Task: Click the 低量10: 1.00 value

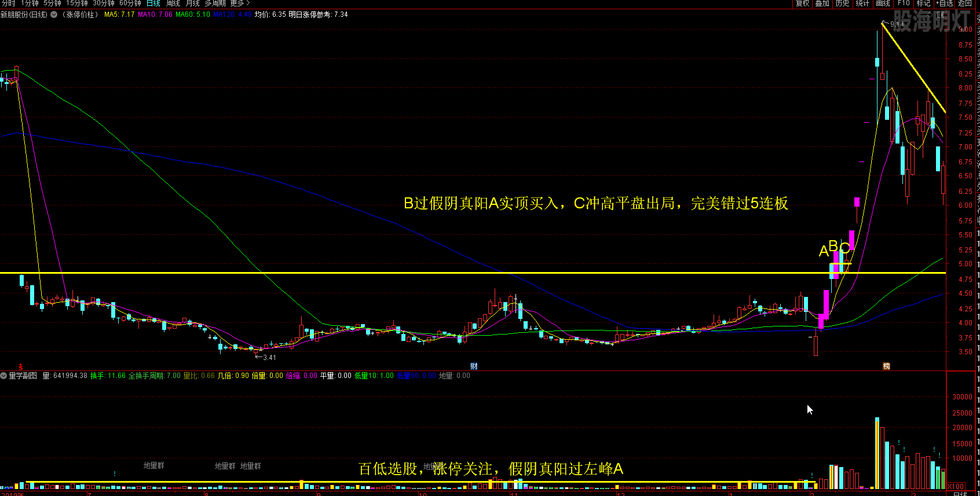Action: coord(374,376)
